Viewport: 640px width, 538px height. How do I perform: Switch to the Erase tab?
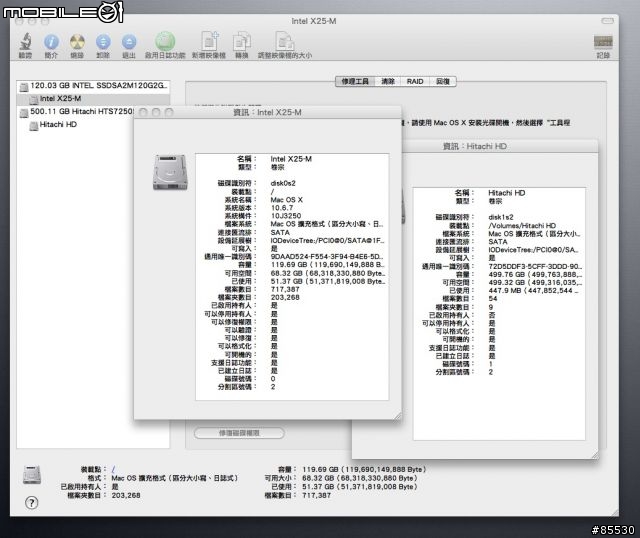[x=388, y=81]
